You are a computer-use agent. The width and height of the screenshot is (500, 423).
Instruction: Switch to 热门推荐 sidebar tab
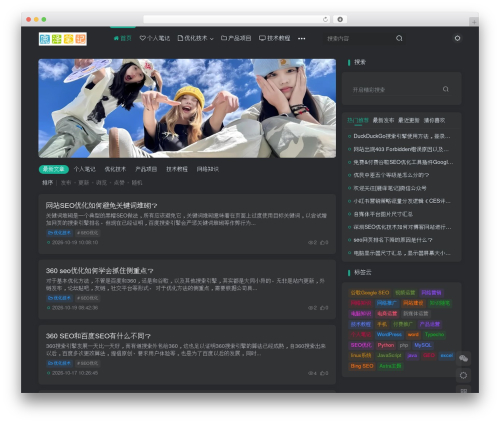tap(358, 120)
